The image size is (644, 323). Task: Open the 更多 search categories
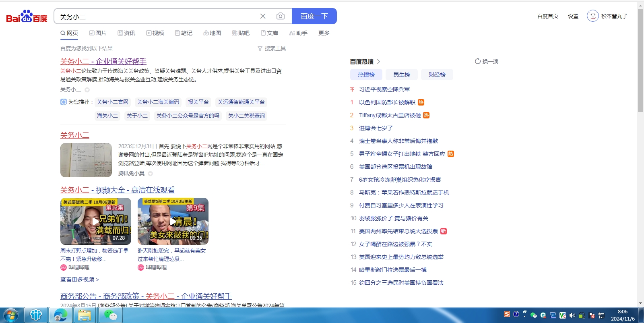tap(324, 33)
